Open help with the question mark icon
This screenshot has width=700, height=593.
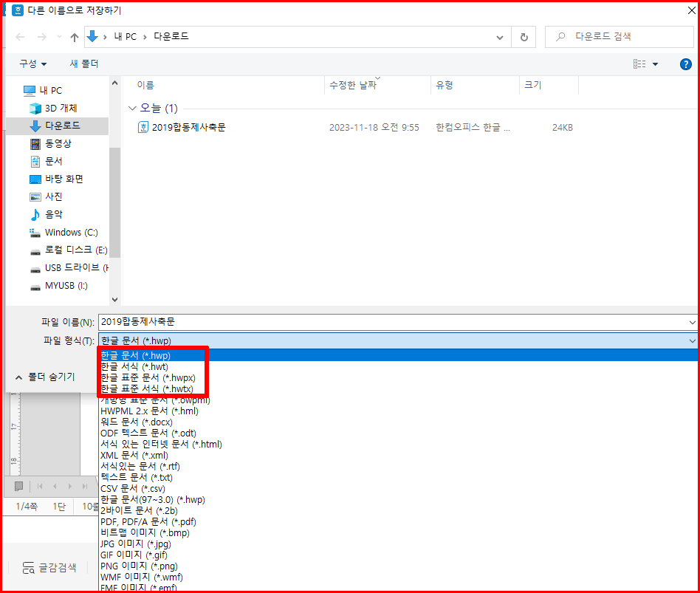(x=686, y=64)
